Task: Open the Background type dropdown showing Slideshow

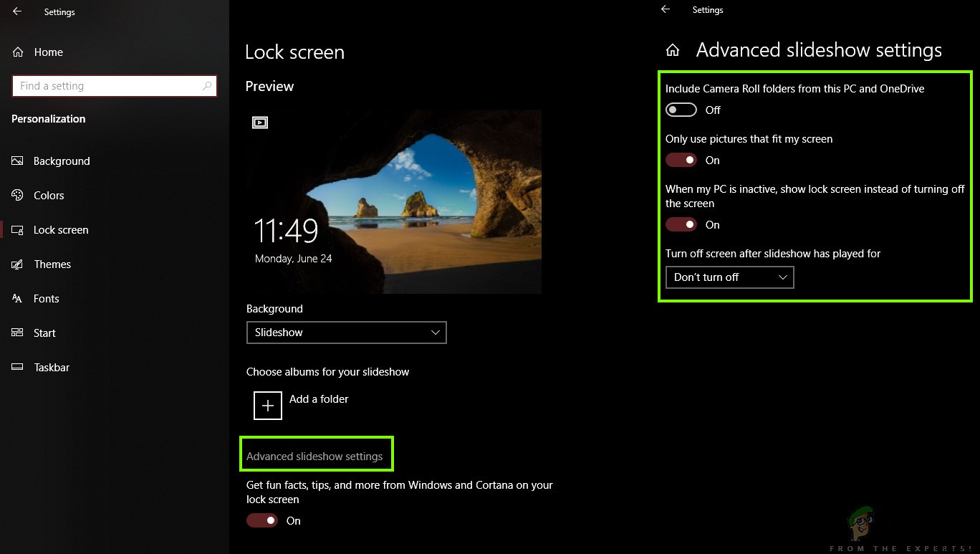Action: [346, 332]
